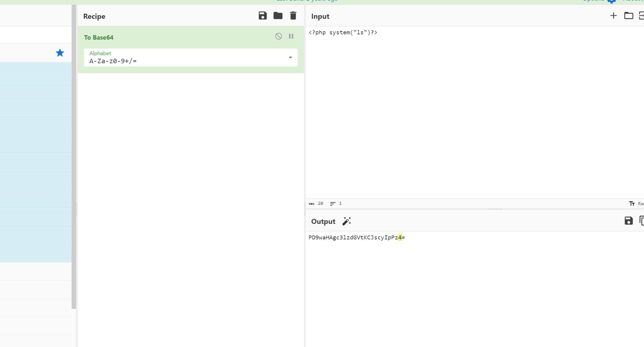
Task: Disable the To Base64 operation
Action: coord(278,36)
